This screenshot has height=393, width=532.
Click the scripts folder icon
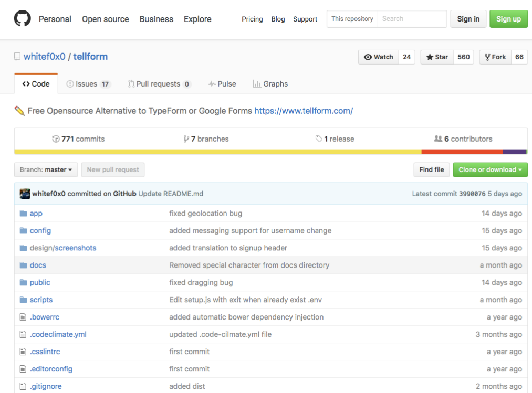pos(23,300)
